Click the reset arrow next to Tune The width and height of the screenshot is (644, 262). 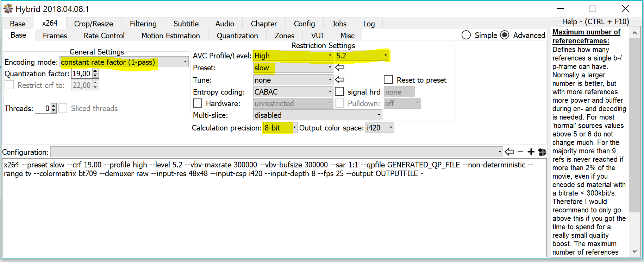(x=340, y=79)
